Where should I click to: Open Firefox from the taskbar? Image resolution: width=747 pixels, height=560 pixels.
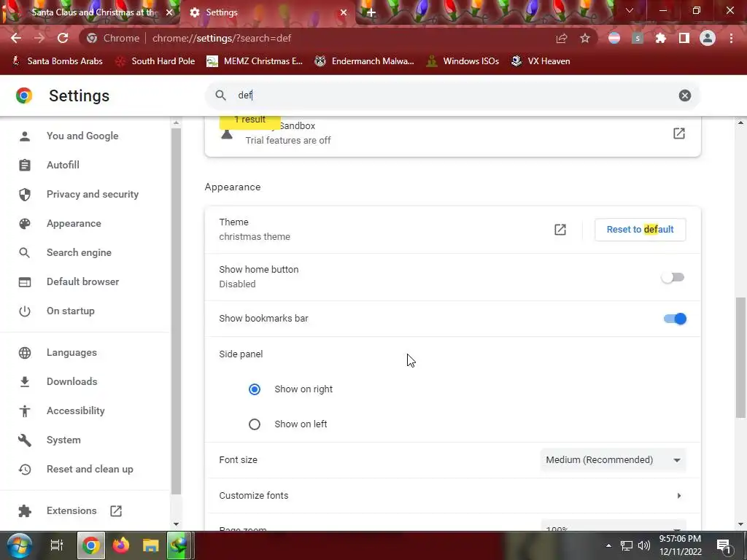click(120, 545)
